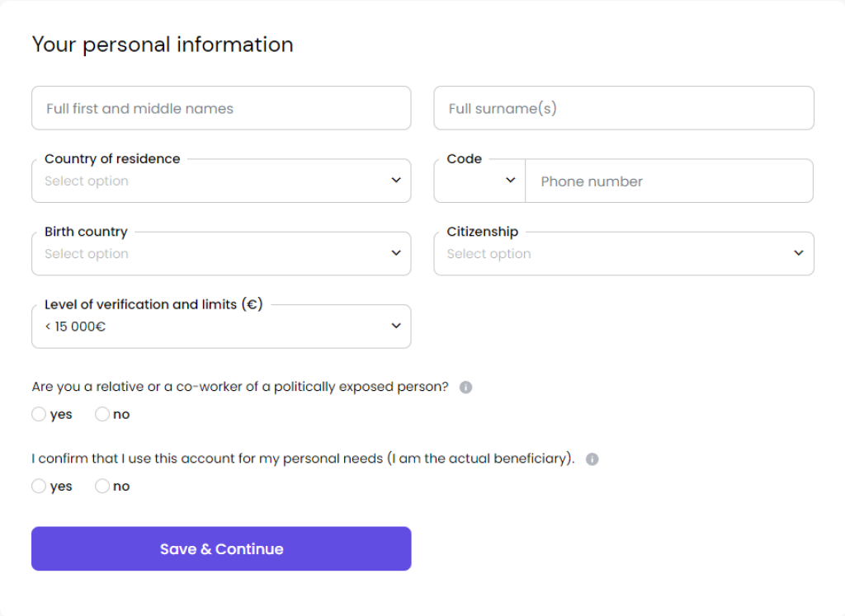Focus the Phone number field

[669, 181]
